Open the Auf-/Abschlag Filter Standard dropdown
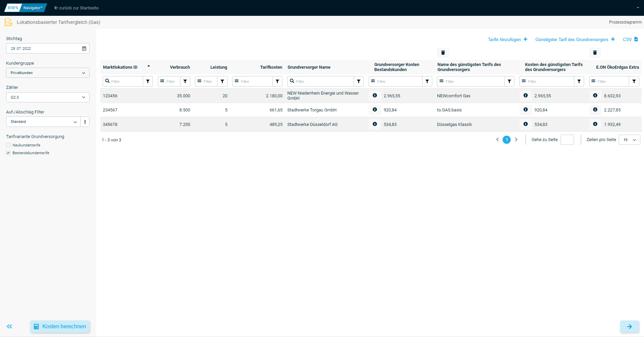Image resolution: width=644 pixels, height=337 pixels. pos(43,122)
